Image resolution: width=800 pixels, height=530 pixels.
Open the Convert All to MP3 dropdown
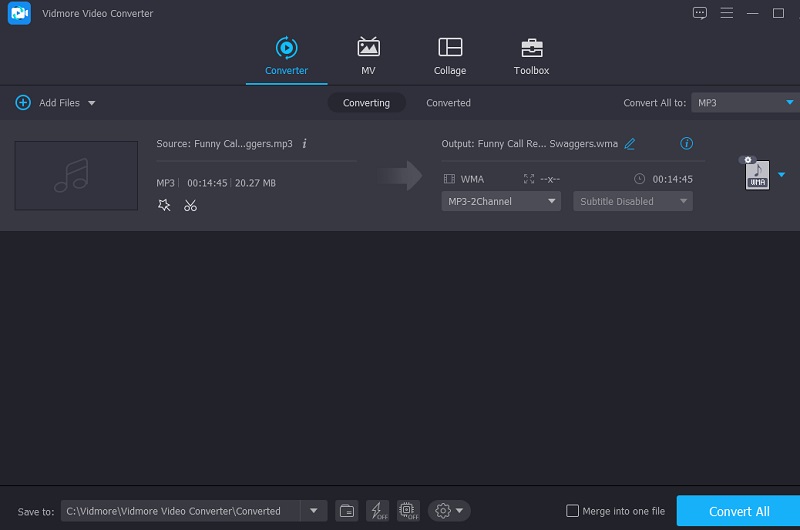(745, 102)
